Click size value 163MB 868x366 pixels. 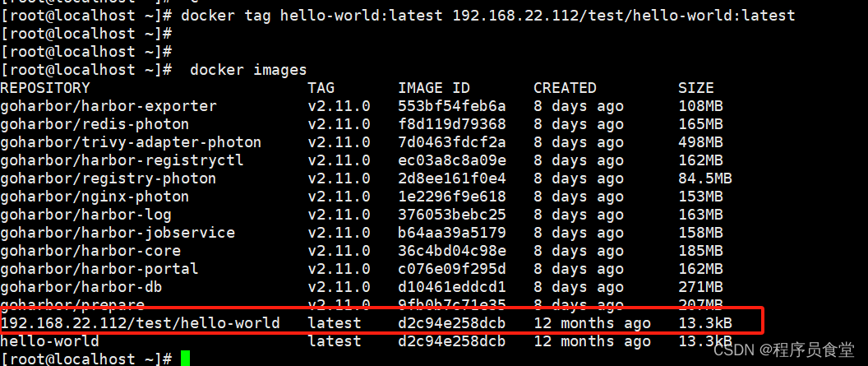pyautogui.click(x=700, y=215)
